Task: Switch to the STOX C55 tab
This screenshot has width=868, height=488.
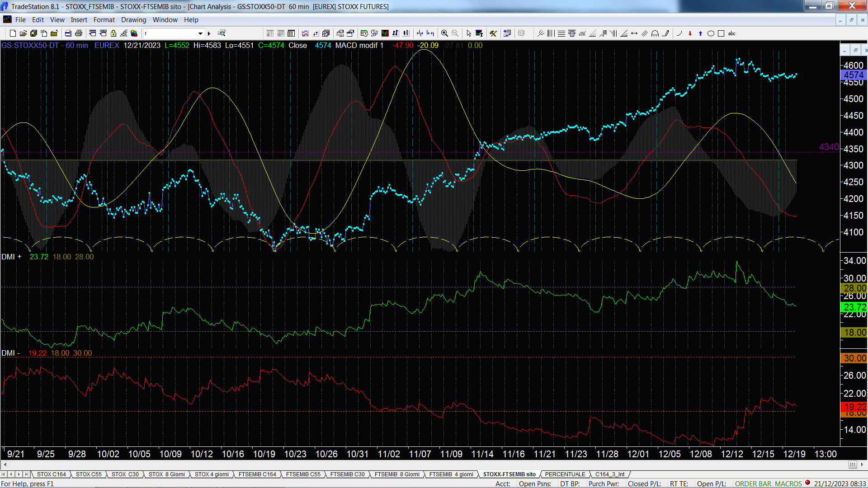Action: pyautogui.click(x=89, y=474)
